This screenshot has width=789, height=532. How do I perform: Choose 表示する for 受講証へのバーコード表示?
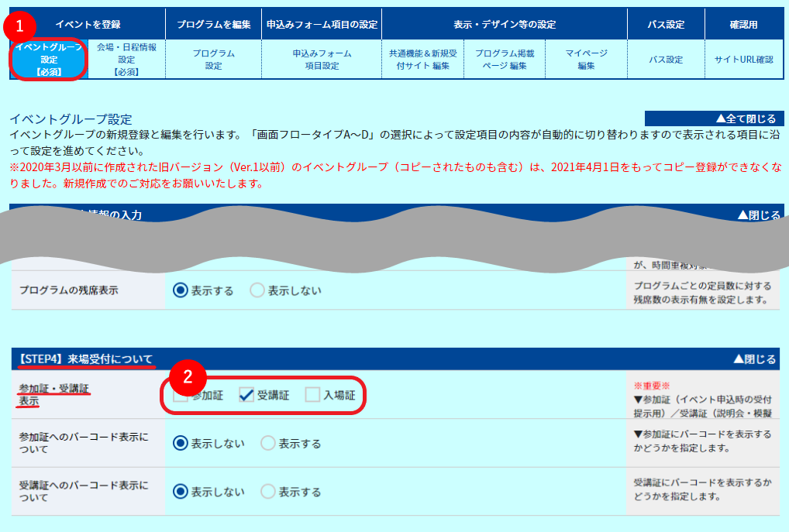pyautogui.click(x=268, y=491)
